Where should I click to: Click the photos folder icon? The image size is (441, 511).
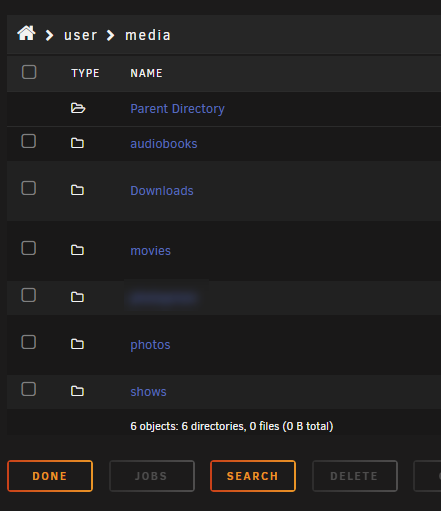pyautogui.click(x=77, y=344)
